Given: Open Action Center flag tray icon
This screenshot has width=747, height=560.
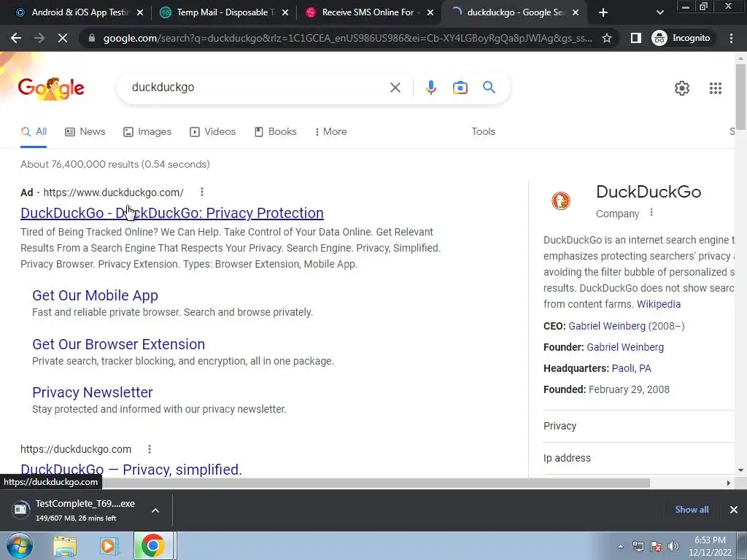Looking at the screenshot, I should [656, 546].
